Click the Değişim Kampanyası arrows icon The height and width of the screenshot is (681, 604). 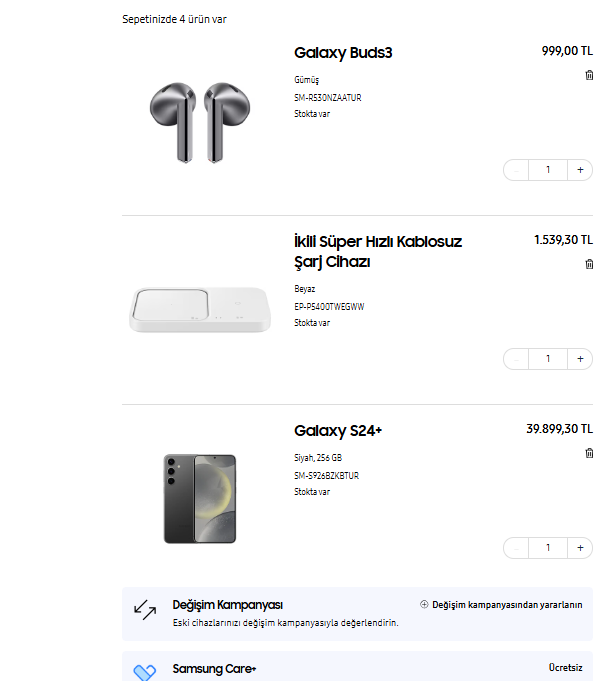coord(145,609)
